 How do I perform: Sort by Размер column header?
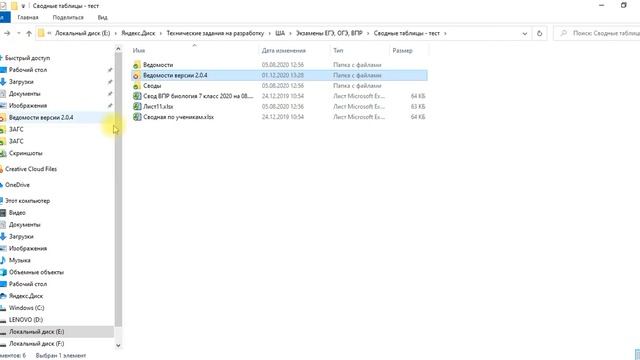pyautogui.click(x=402, y=51)
